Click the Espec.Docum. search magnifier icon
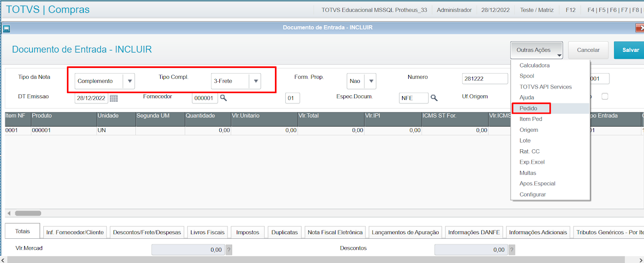 434,98
